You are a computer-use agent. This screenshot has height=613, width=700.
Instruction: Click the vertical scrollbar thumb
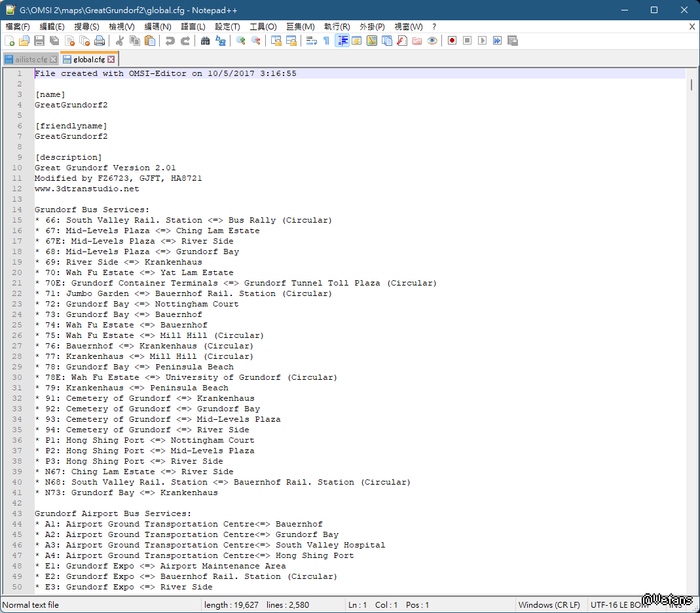(x=691, y=85)
